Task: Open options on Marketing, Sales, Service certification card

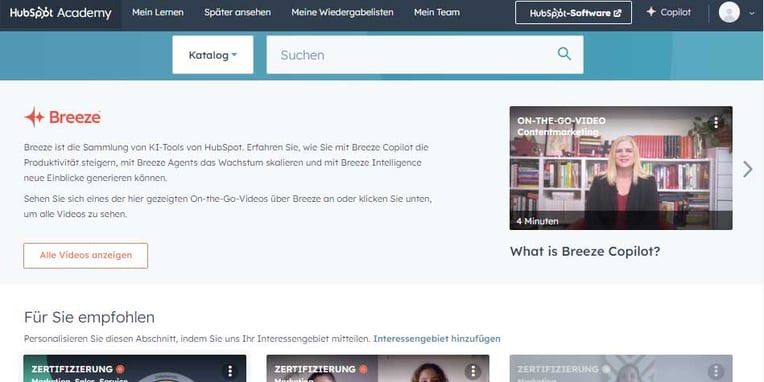Action: point(230,372)
